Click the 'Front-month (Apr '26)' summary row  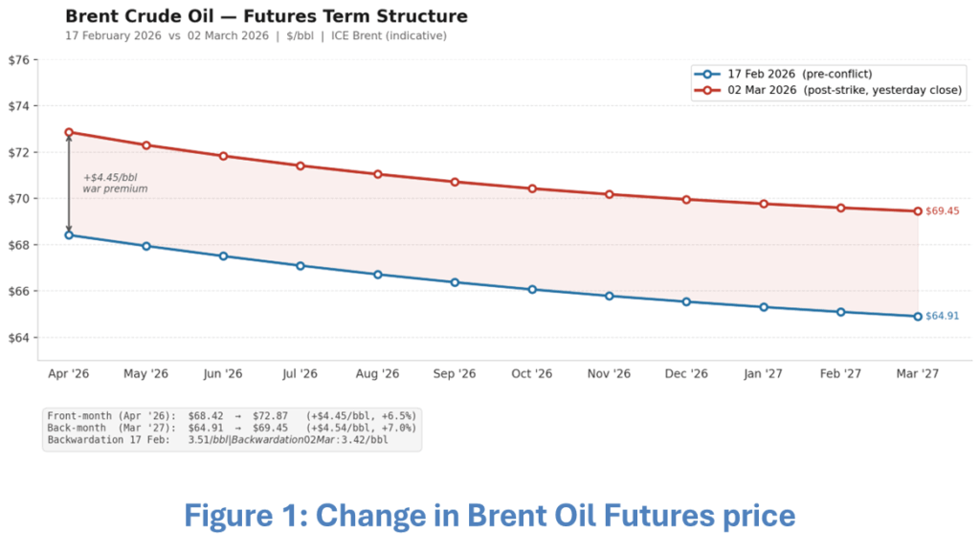point(231,416)
